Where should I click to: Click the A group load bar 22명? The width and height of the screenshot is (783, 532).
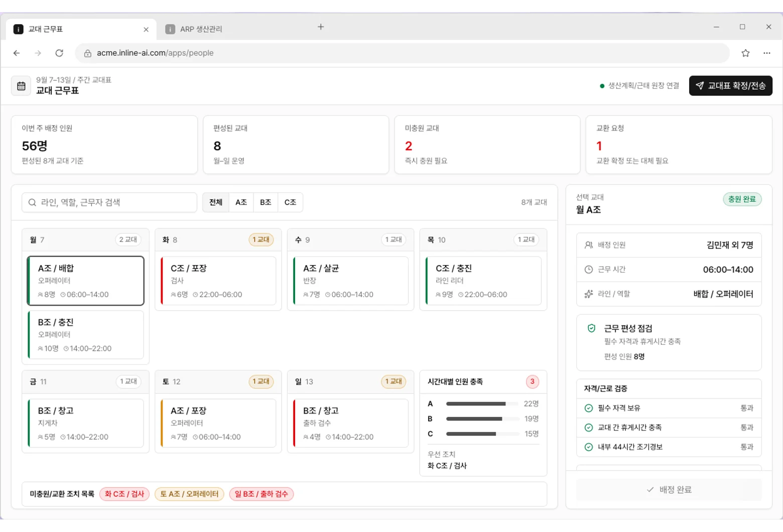[483, 404]
